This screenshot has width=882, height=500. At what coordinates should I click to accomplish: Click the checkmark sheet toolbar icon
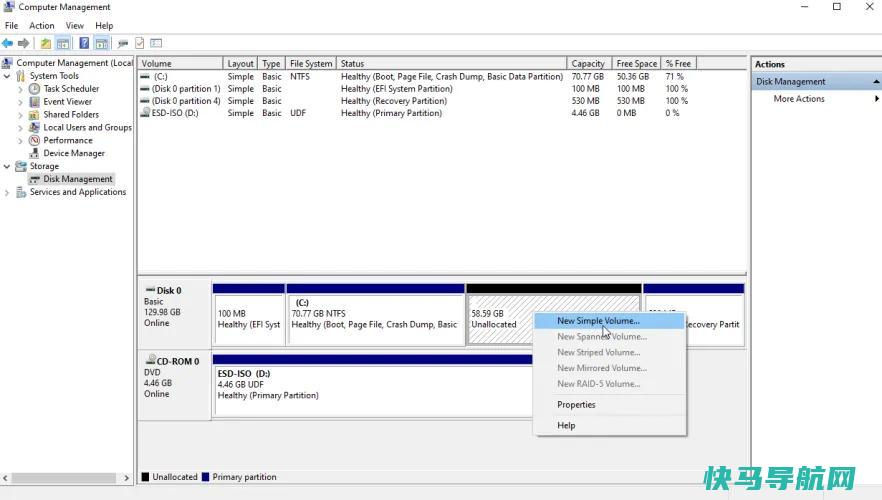[140, 43]
